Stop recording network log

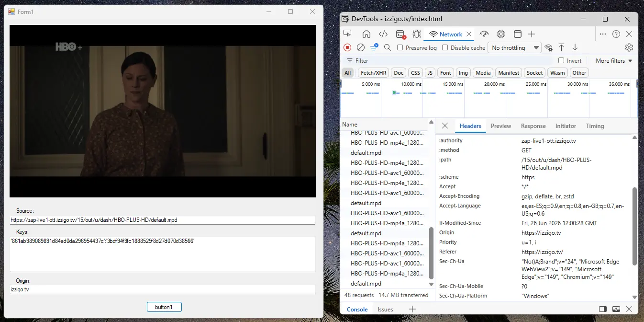(x=348, y=47)
